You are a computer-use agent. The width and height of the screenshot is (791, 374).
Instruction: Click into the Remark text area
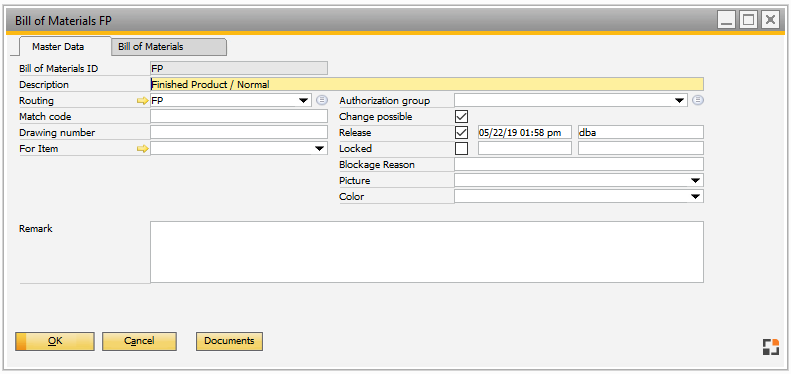point(427,252)
